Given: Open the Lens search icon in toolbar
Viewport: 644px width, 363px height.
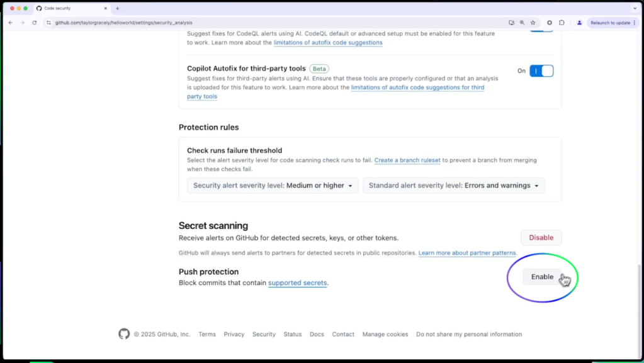Looking at the screenshot, I should pyautogui.click(x=523, y=23).
